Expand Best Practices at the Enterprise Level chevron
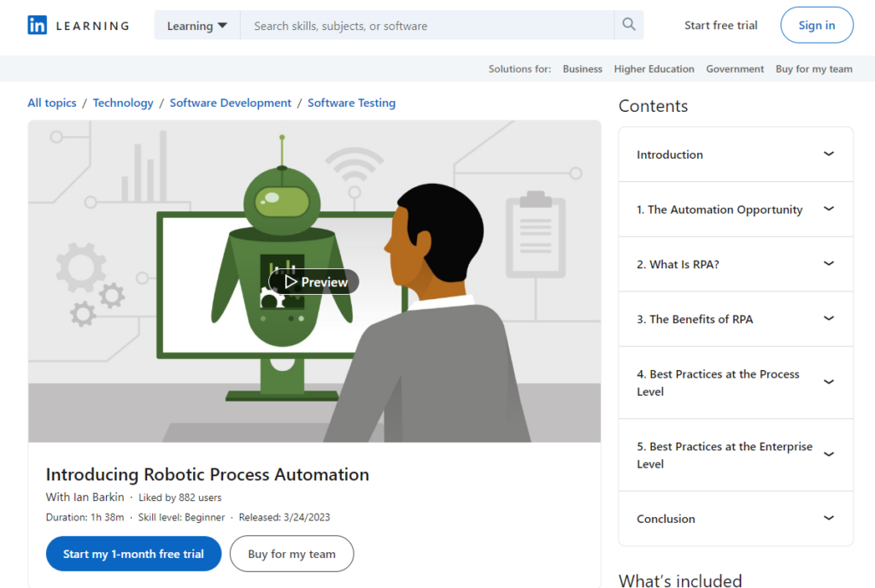 [829, 454]
